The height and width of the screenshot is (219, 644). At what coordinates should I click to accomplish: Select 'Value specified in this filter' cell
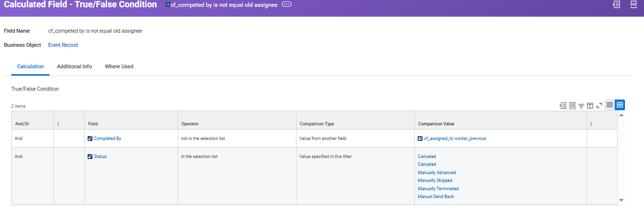pyautogui.click(x=355, y=176)
